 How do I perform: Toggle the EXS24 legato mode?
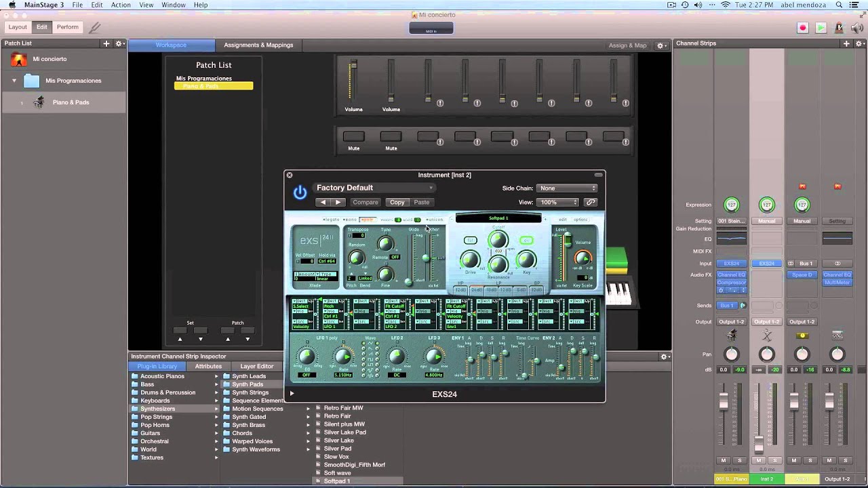point(332,220)
